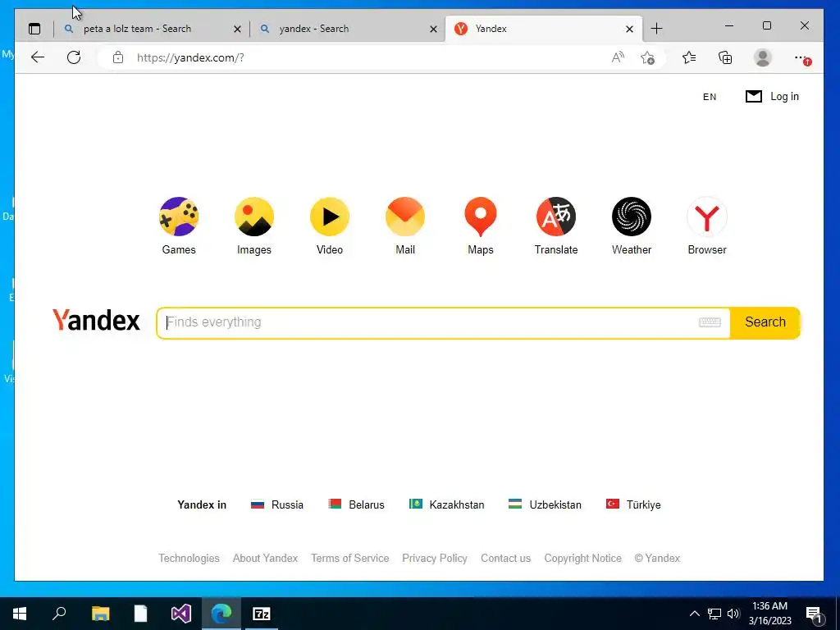Image resolution: width=840 pixels, height=630 pixels.
Task: Open taskbar search magnifier
Action: [59, 614]
